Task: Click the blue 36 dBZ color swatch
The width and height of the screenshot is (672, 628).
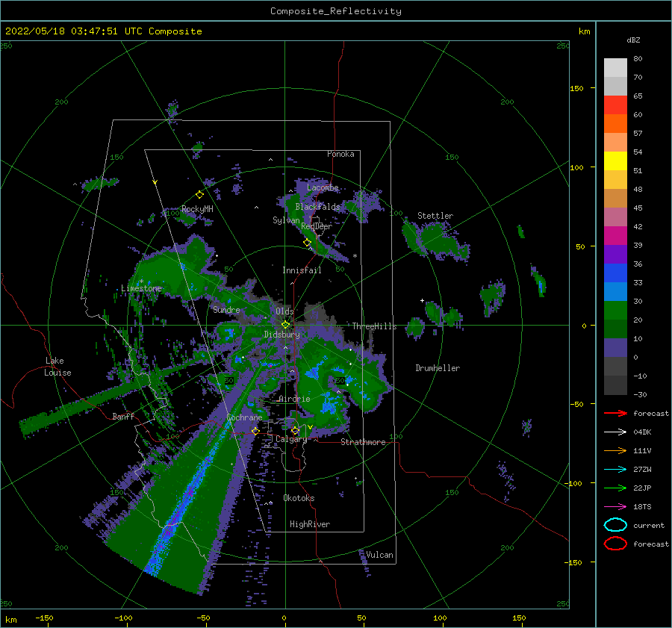Action: coord(615,273)
